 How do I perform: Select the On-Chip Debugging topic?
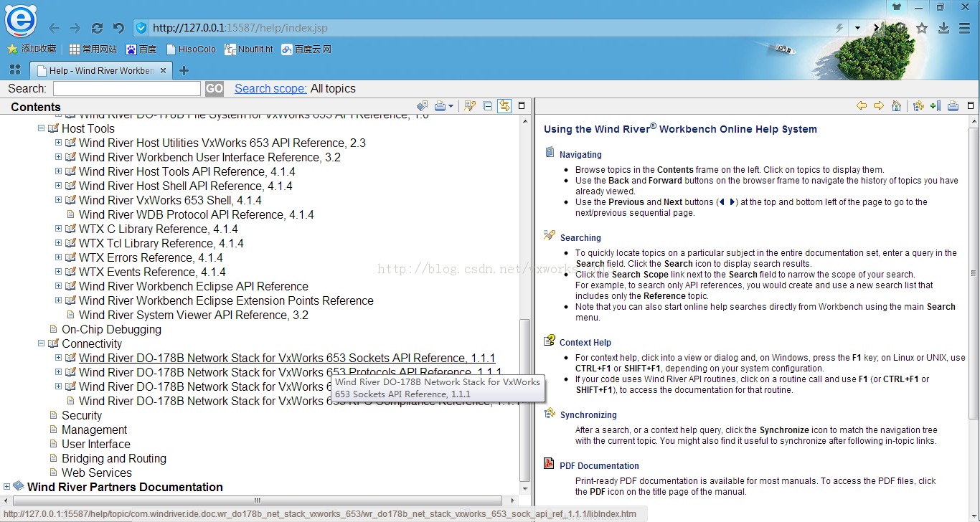(x=111, y=329)
